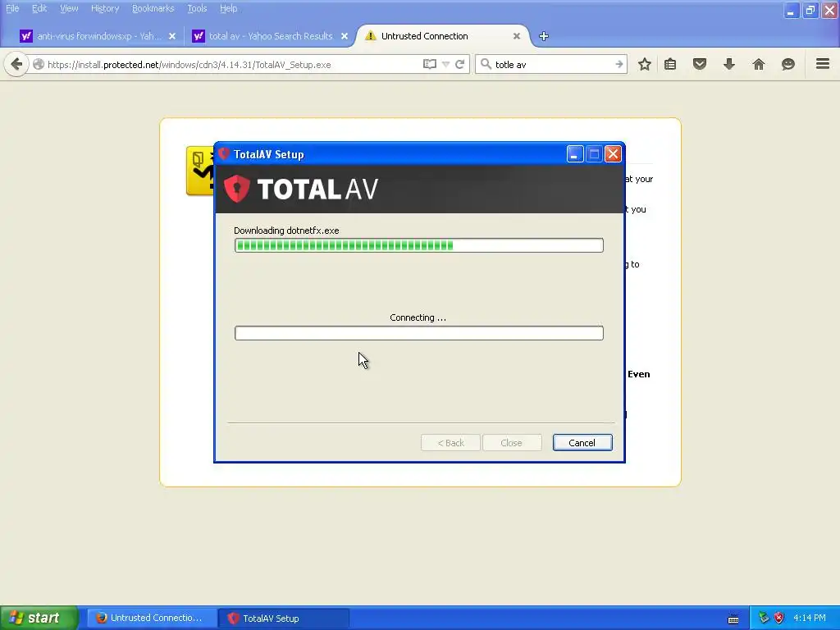Click the 4:14 PM system clock

point(810,618)
